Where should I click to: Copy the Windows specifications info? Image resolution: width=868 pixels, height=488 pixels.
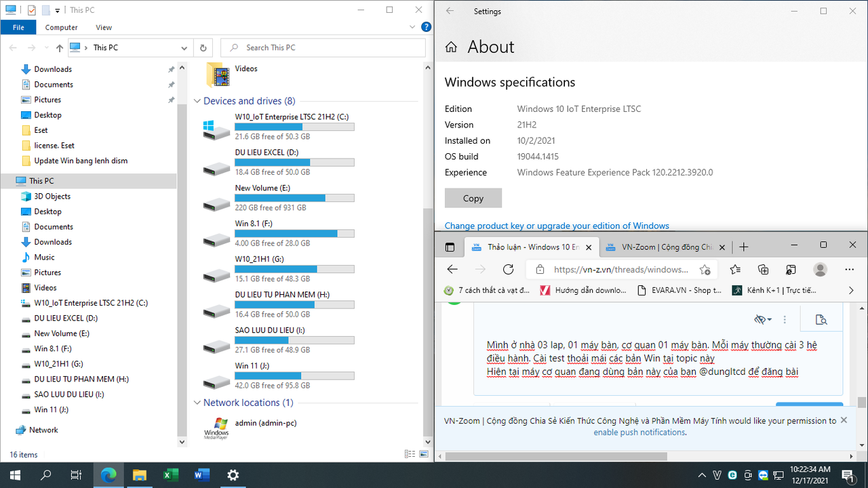[x=473, y=198]
